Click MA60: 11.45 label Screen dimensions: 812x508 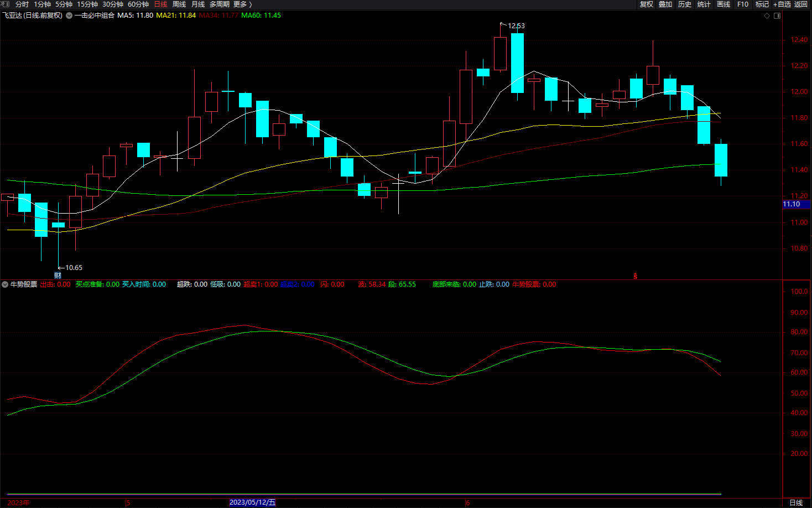point(261,15)
